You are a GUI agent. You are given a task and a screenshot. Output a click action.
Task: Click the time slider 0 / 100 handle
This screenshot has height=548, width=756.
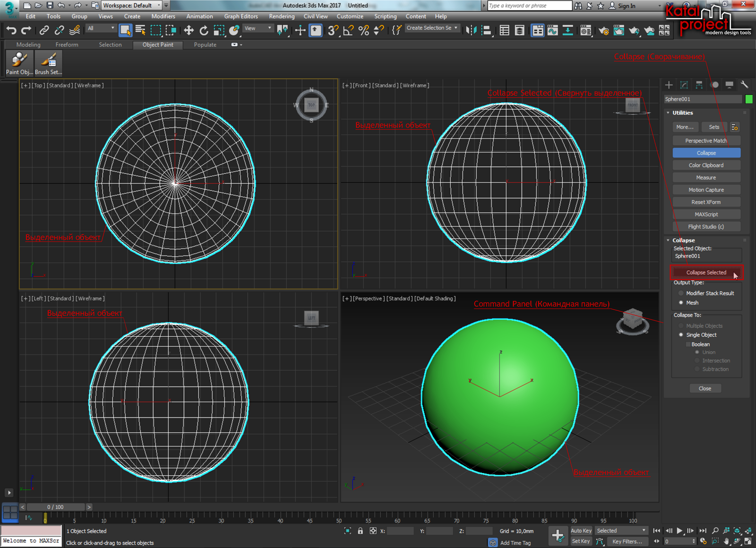(x=56, y=507)
